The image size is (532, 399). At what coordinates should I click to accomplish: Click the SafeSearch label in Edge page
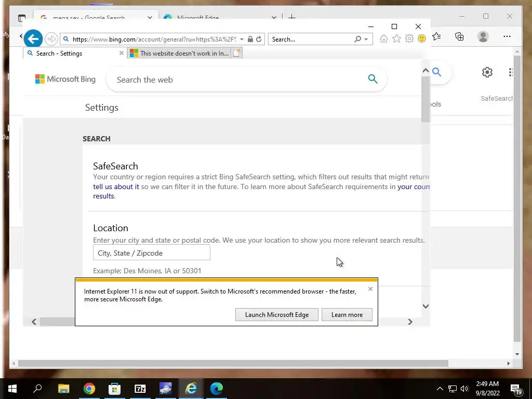pos(496,98)
